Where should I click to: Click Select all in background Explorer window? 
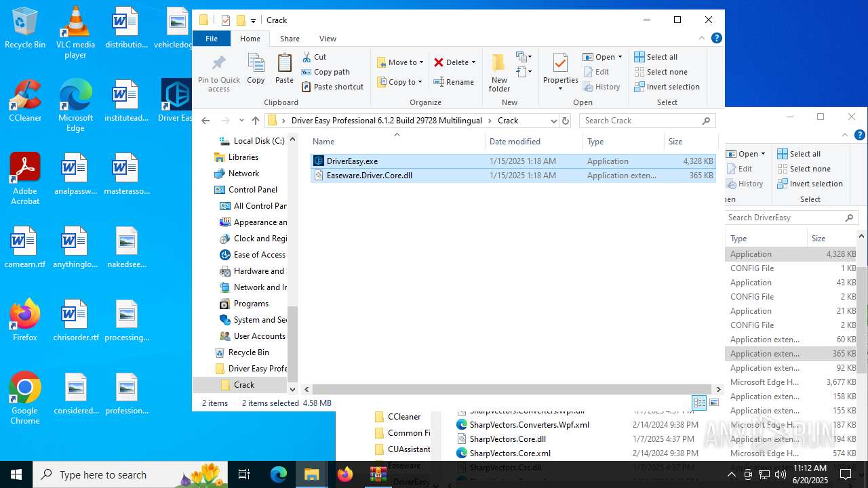799,154
